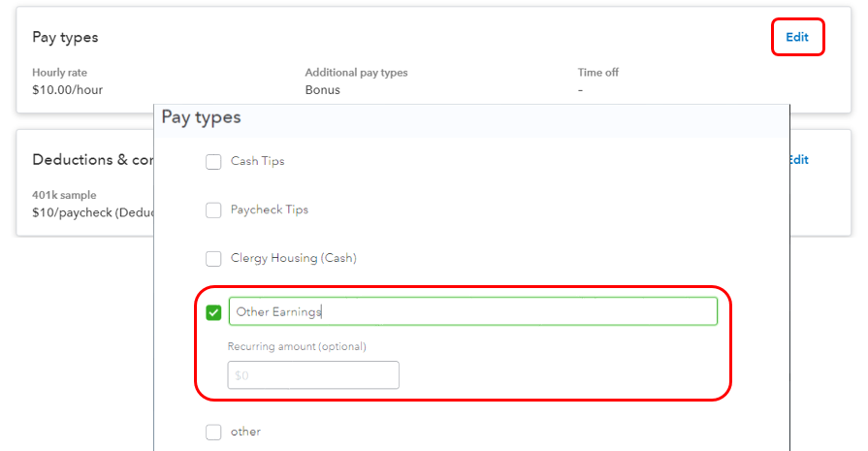Click the Bonus additional pay type value

(322, 90)
